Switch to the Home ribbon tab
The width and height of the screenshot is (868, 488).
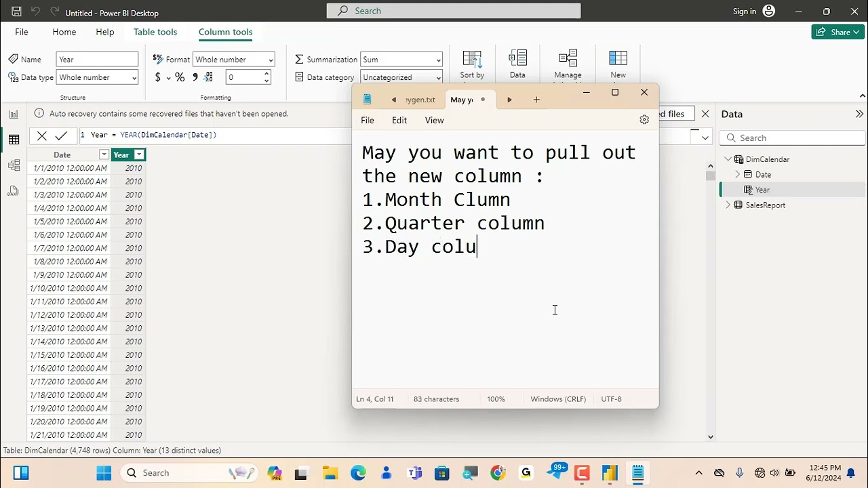click(x=64, y=32)
